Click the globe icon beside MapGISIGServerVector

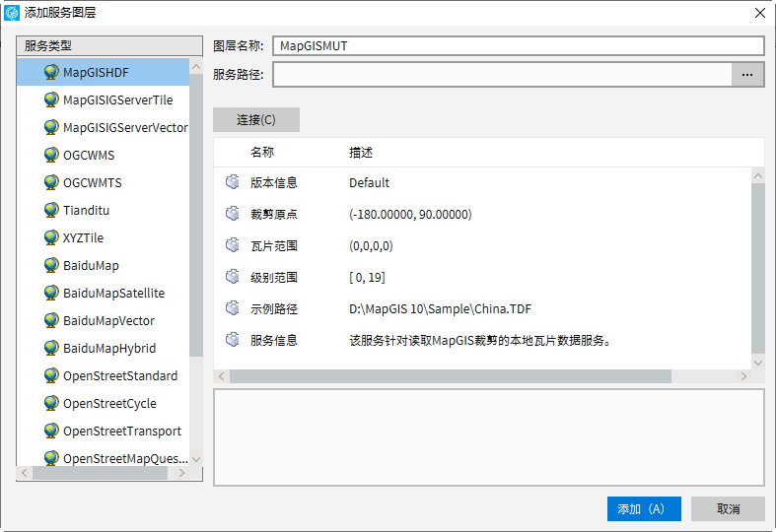pyautogui.click(x=51, y=127)
